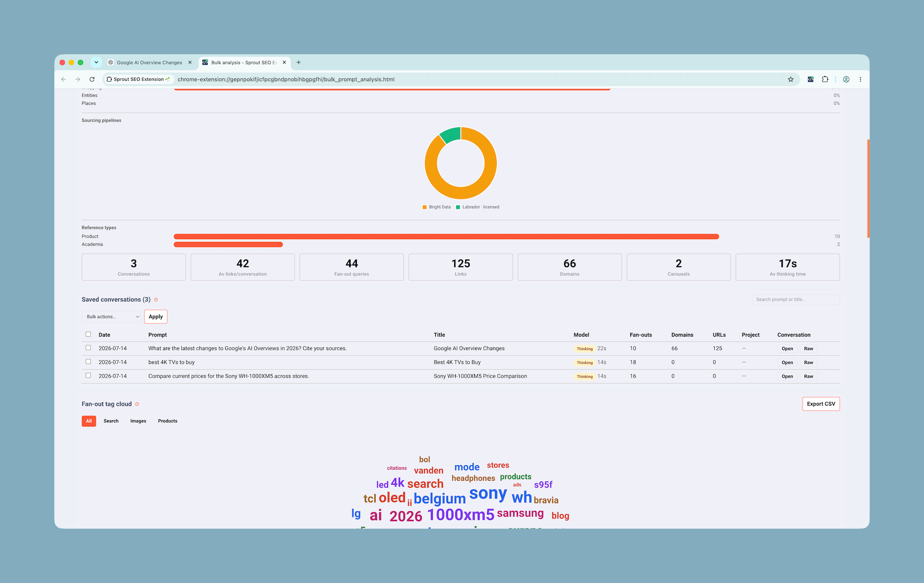Click the Fan-out queries stat card

351,267
